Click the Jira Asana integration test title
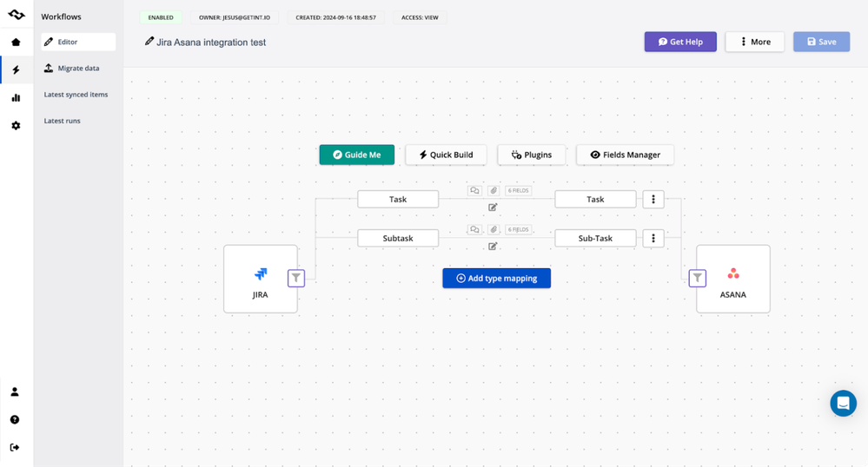Viewport: 868px width, 467px height. pos(211,43)
